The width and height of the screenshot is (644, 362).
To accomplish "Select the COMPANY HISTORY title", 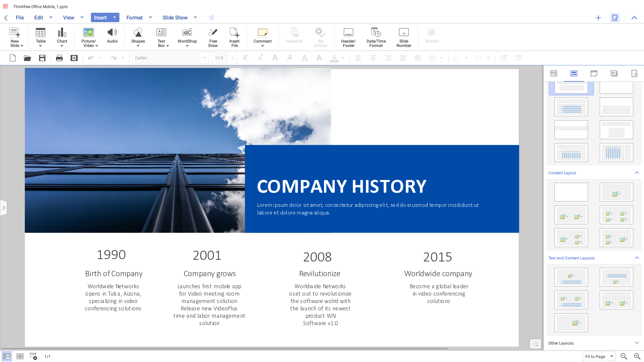I will [341, 186].
